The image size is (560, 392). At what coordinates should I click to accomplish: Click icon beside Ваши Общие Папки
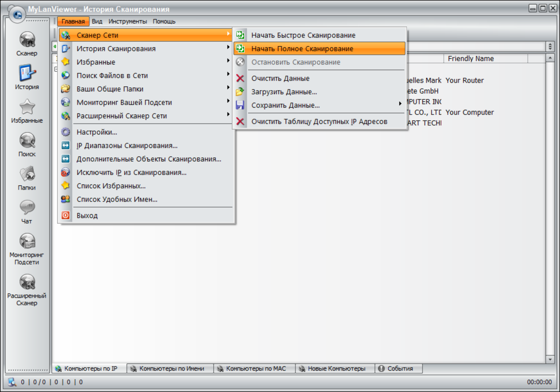pyautogui.click(x=66, y=89)
